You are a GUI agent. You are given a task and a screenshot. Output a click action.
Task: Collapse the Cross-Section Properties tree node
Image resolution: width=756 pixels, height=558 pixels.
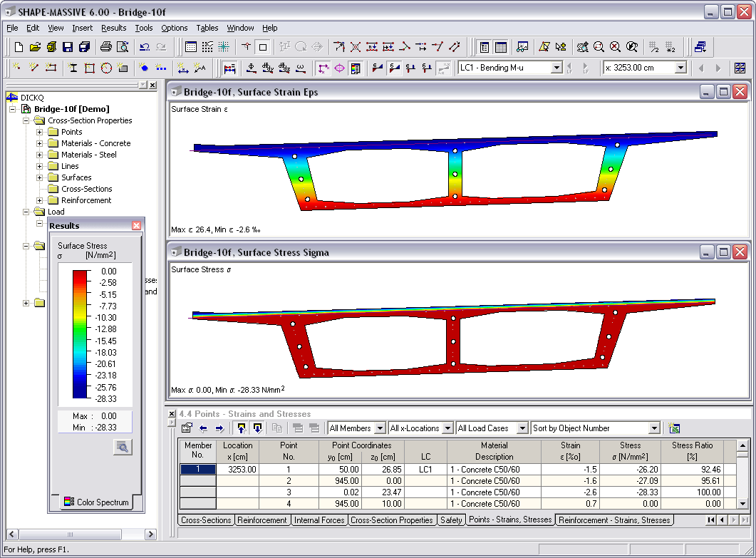click(26, 120)
